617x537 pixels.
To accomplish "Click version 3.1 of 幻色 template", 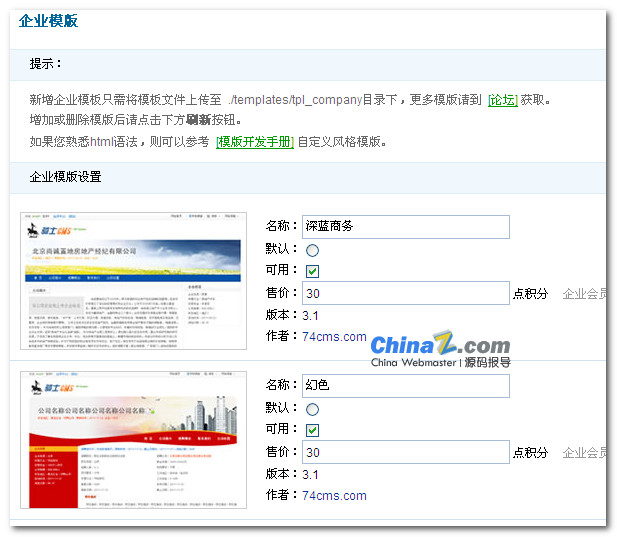I will [x=310, y=474].
